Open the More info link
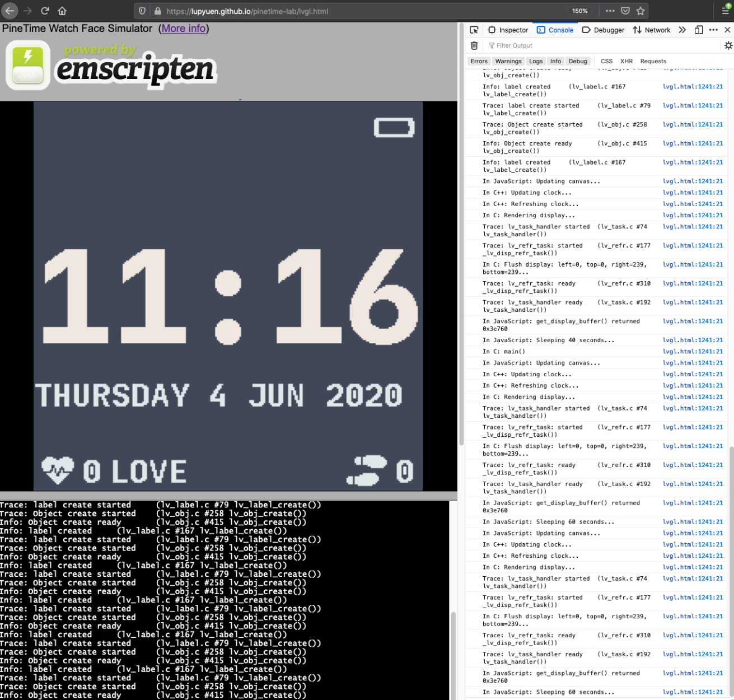The width and height of the screenshot is (734, 700). click(184, 28)
